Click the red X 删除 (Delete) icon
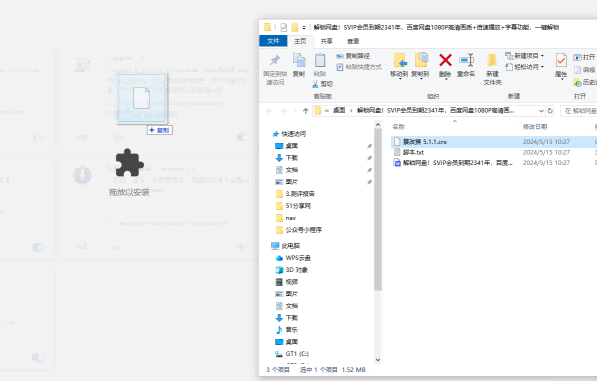 click(445, 60)
